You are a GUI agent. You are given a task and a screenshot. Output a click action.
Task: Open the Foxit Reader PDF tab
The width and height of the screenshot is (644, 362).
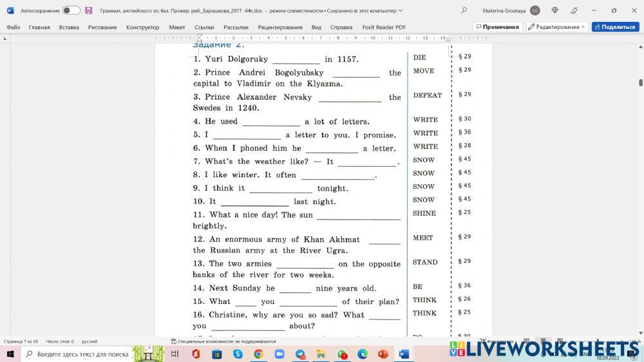pyautogui.click(x=384, y=27)
